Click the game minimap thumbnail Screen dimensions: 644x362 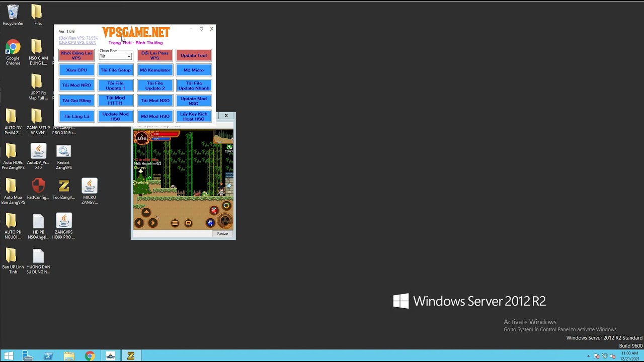click(223, 137)
